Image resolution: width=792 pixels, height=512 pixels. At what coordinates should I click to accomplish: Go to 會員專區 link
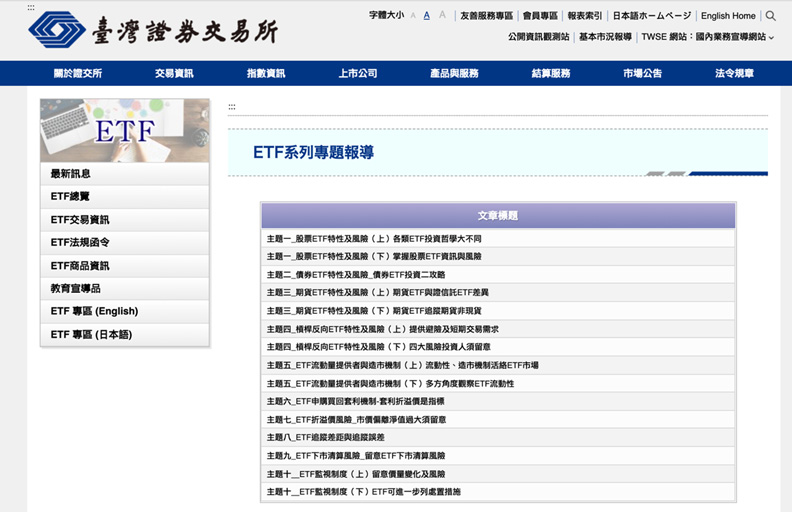click(540, 16)
